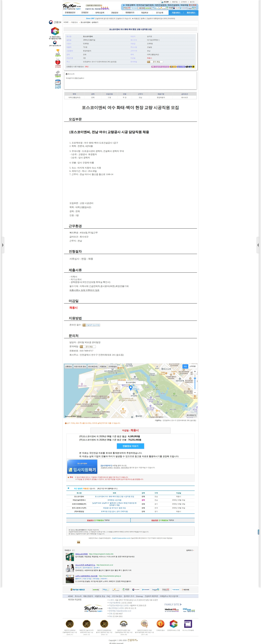Viewport: 261px width, 644px height.
Task: Click the large 입사지원하기 button
Action: click(82, 467)
